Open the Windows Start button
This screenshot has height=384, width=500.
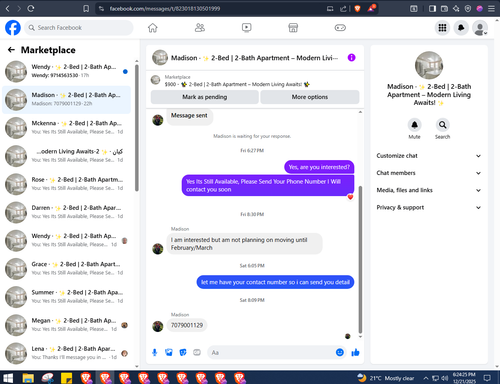click(x=8, y=378)
